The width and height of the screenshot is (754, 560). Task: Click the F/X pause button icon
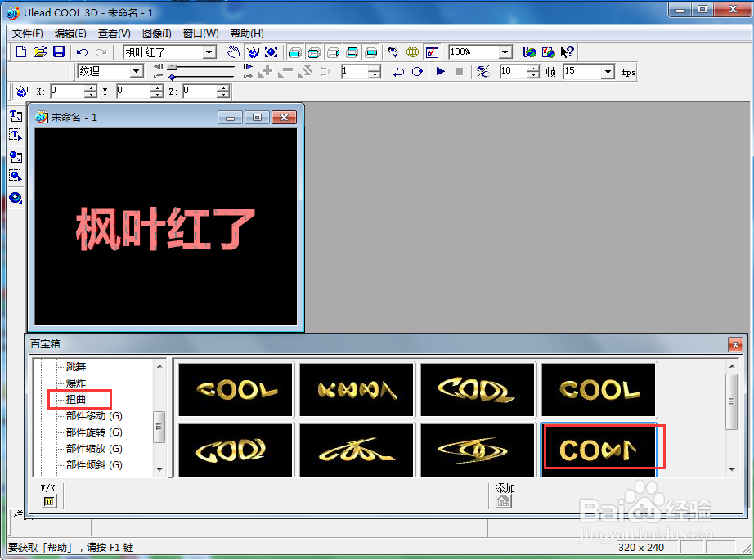(48, 501)
